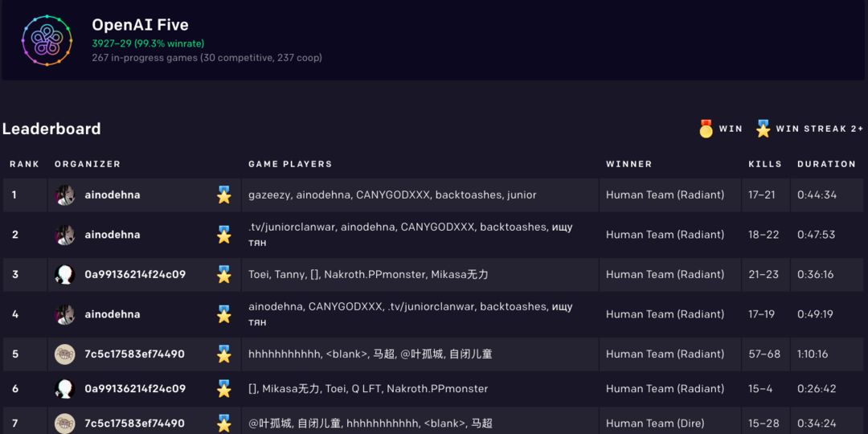Click the kills value 17–19
This screenshot has height=434, width=868.
point(762,314)
